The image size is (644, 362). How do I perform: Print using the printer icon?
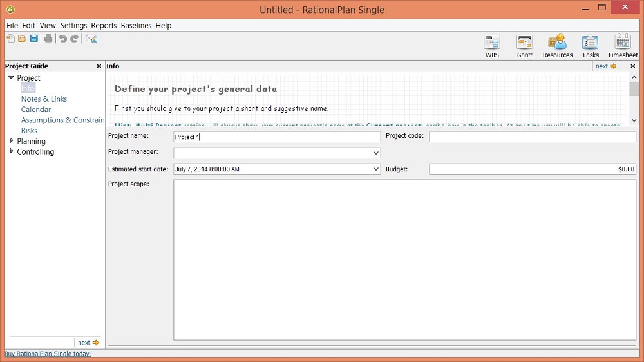48,39
